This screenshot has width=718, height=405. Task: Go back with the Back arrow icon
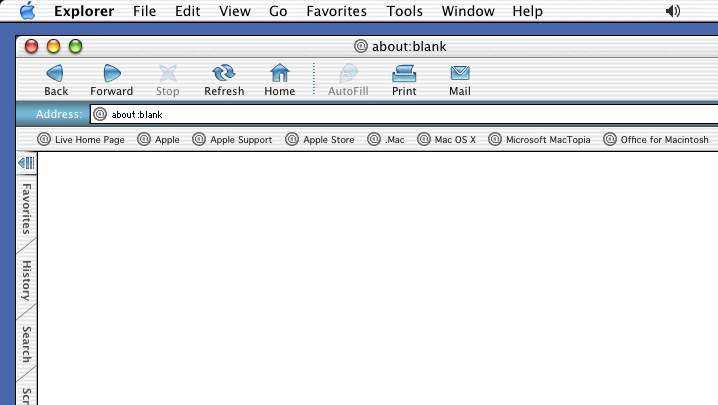(55, 73)
